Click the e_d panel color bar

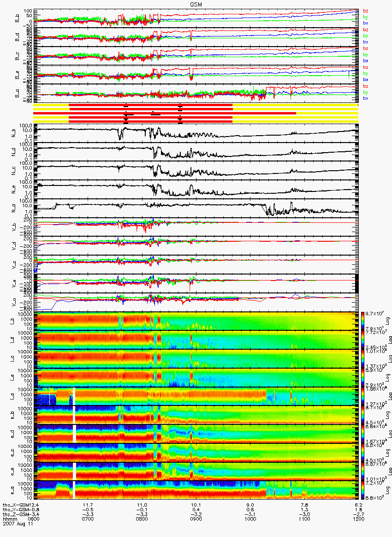click(x=362, y=434)
